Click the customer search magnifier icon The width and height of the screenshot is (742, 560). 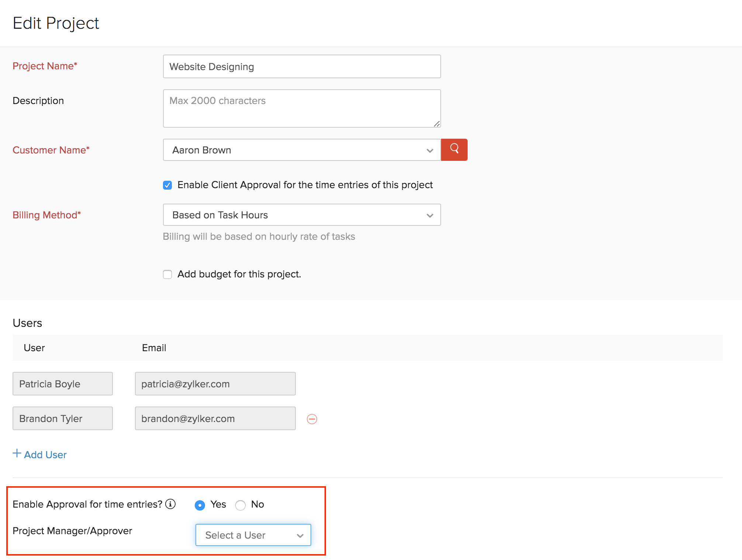pos(454,150)
